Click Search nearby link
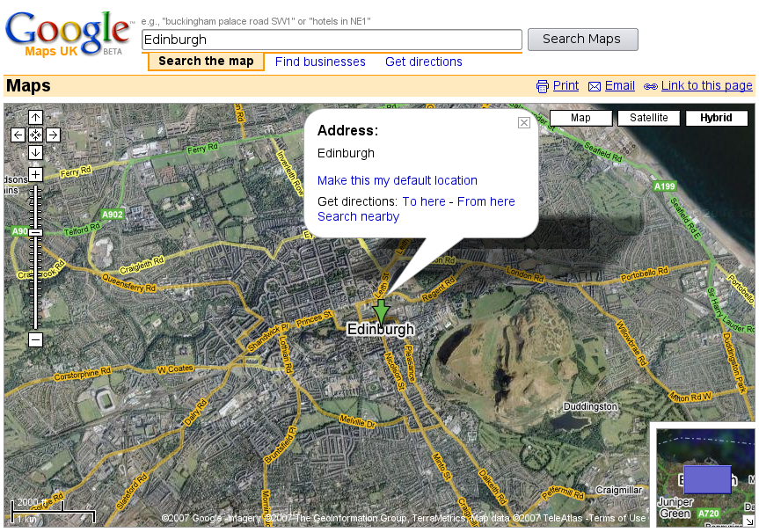 click(x=358, y=217)
